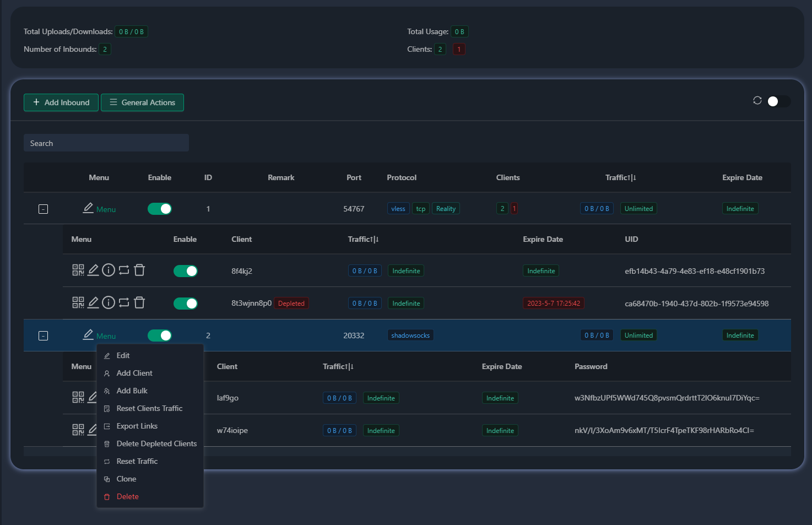Disable inbound on port 54767
Screen dimensions: 812x525
pos(160,209)
